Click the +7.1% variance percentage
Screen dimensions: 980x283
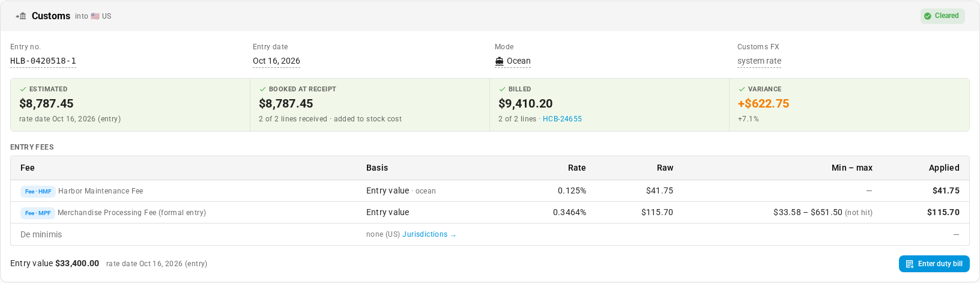coord(748,119)
